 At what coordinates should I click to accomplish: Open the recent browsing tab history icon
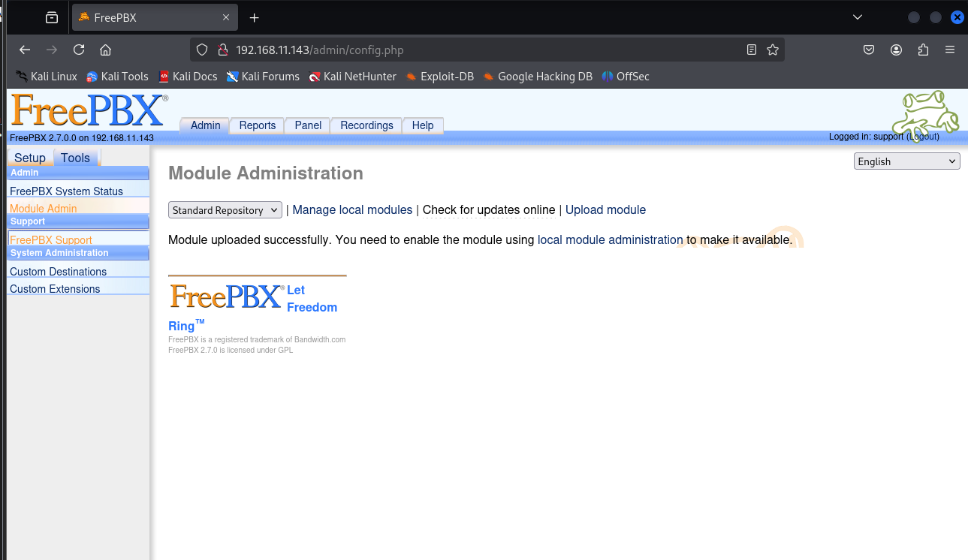52,18
